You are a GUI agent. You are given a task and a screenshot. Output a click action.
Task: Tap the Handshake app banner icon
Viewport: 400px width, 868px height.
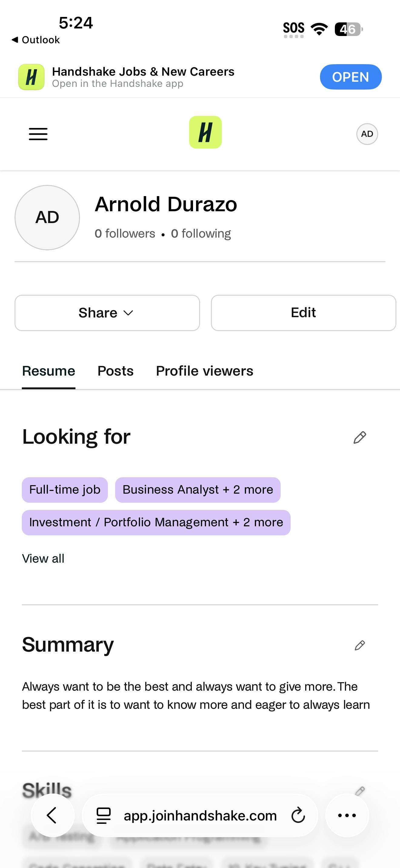point(32,77)
